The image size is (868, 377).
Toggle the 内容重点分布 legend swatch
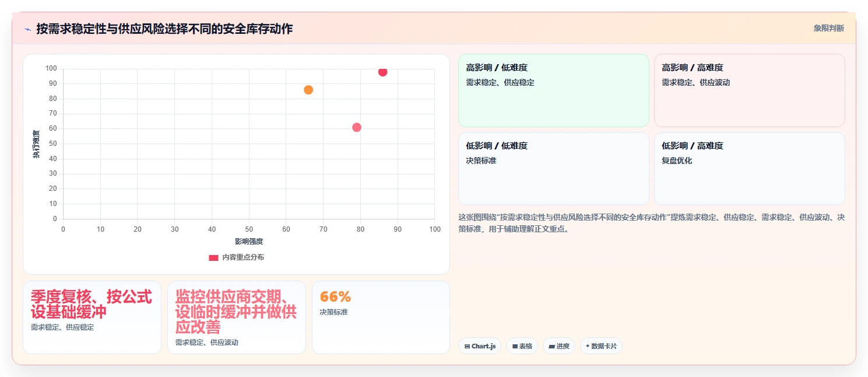click(x=213, y=257)
